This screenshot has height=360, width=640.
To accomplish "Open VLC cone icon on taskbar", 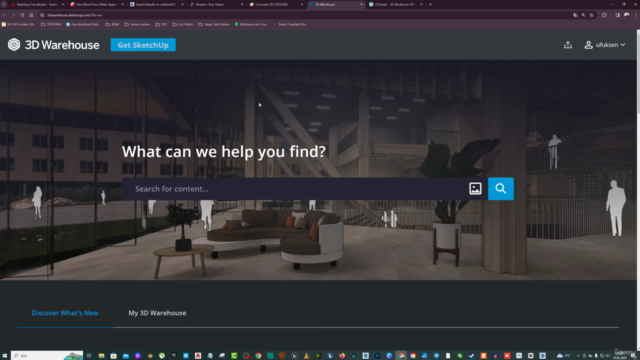I will 306,356.
